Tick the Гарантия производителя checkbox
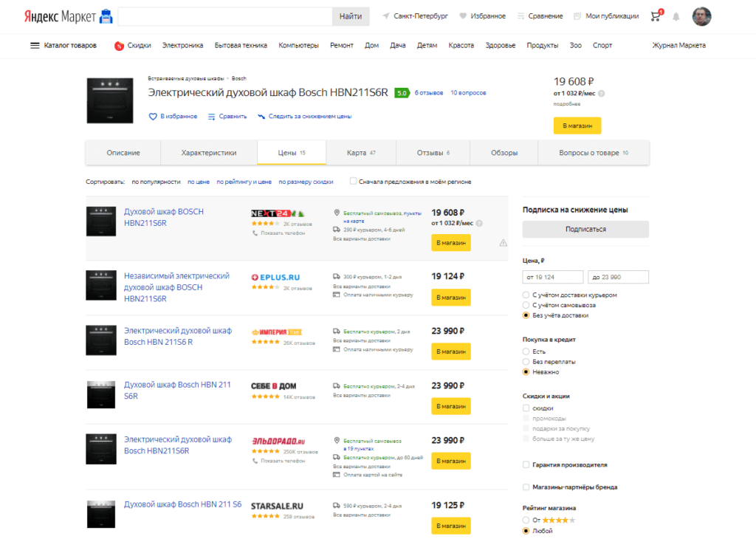 [x=526, y=465]
